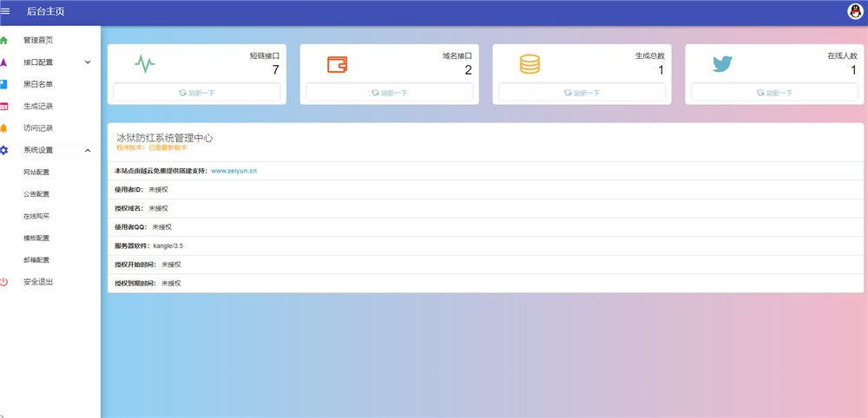The width and height of the screenshot is (868, 418).
Task: Go to 黑白名单 page
Action: click(38, 84)
